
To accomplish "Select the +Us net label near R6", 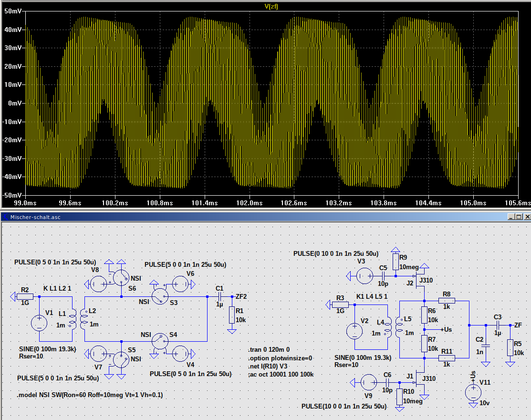I will (446, 329).
